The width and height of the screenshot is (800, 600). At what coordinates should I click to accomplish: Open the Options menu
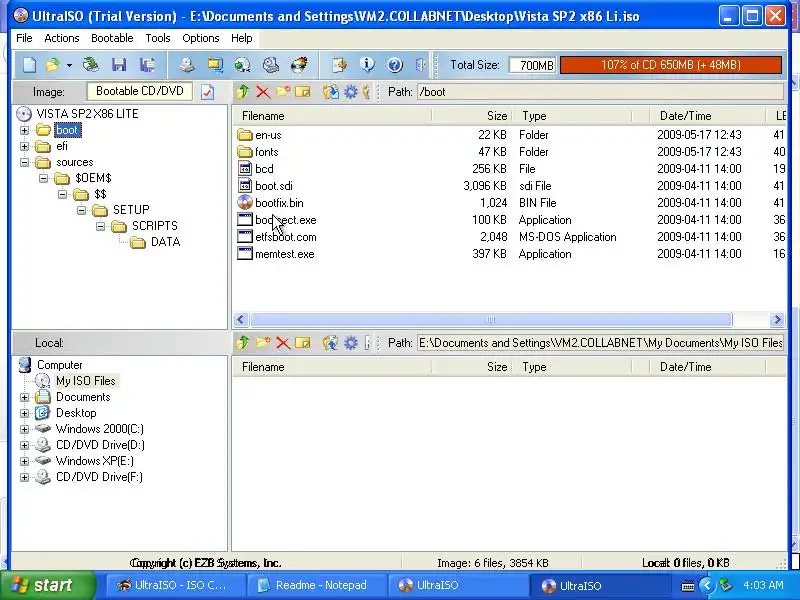coord(201,38)
